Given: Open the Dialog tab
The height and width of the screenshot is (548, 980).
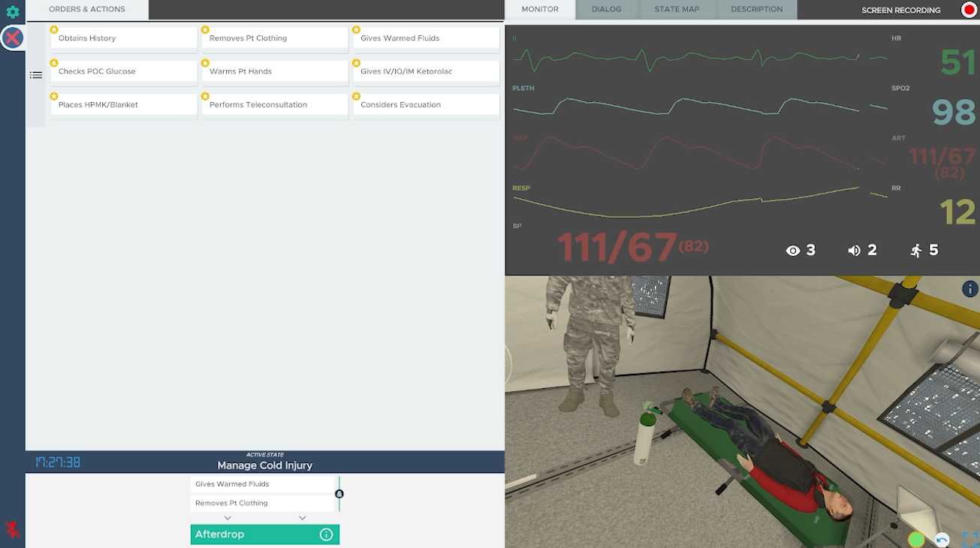Looking at the screenshot, I should coord(606,10).
